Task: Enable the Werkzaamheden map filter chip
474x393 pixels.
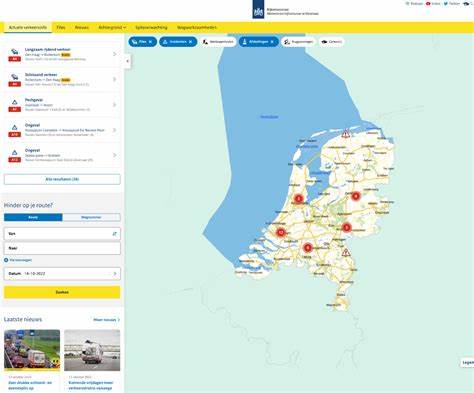Action: [x=218, y=42]
